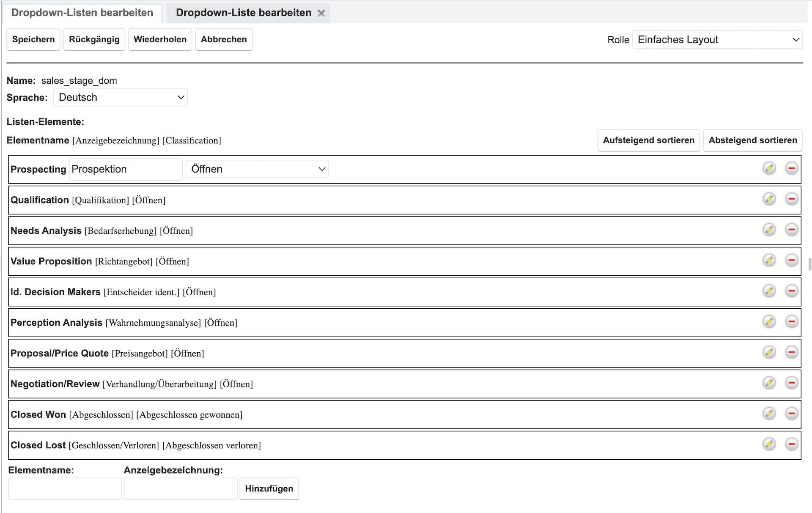The image size is (812, 513).
Task: Expand the Rolle layout dropdown
Action: 717,40
